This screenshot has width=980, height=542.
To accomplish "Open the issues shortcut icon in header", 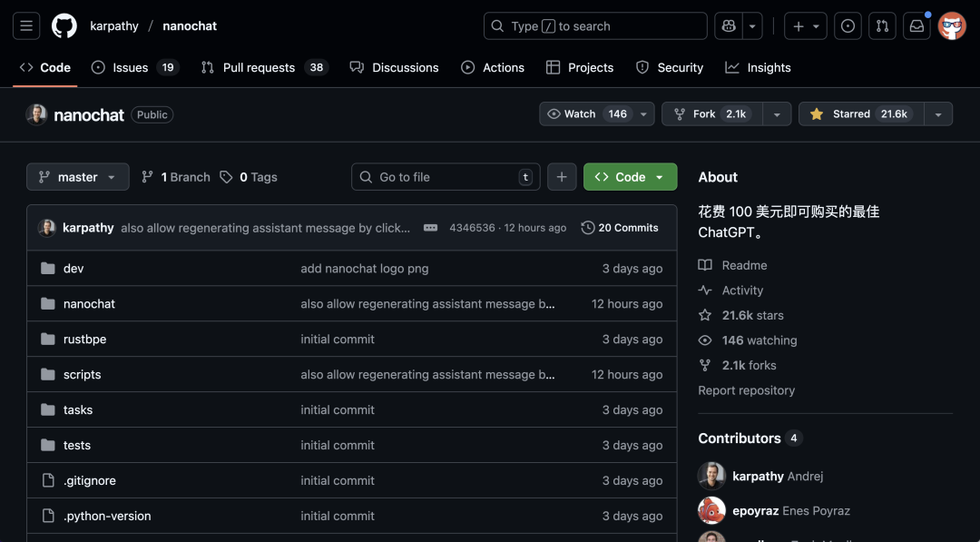I will click(x=848, y=26).
